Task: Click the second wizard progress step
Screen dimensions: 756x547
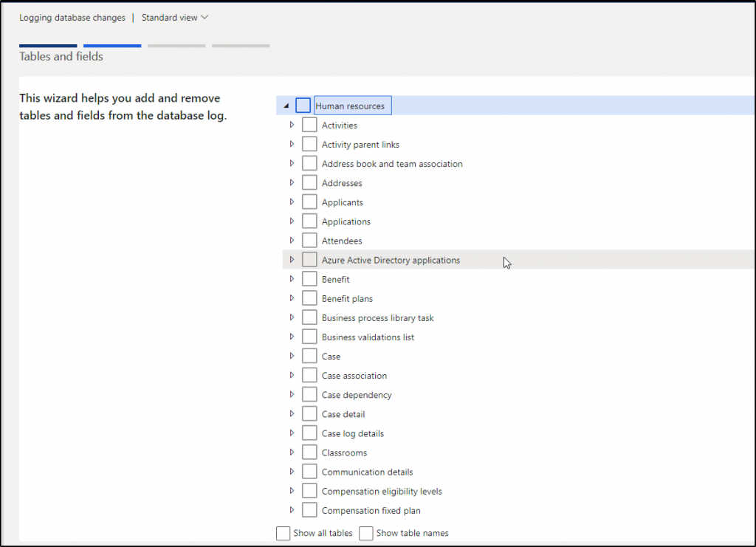Action: coord(112,46)
